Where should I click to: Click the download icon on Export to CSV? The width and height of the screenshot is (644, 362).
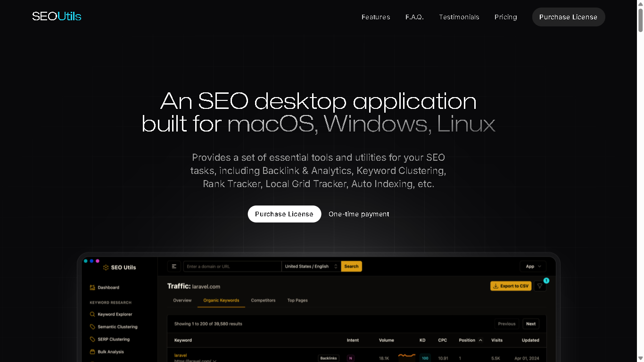(x=496, y=286)
